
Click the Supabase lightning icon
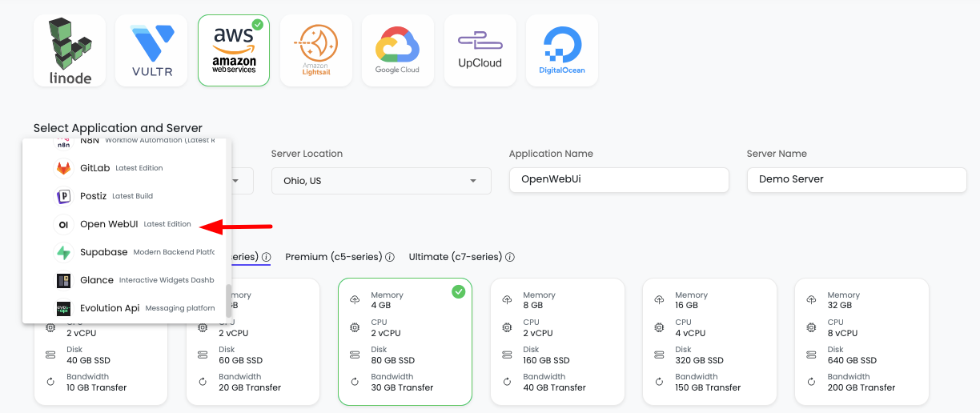[x=63, y=252]
